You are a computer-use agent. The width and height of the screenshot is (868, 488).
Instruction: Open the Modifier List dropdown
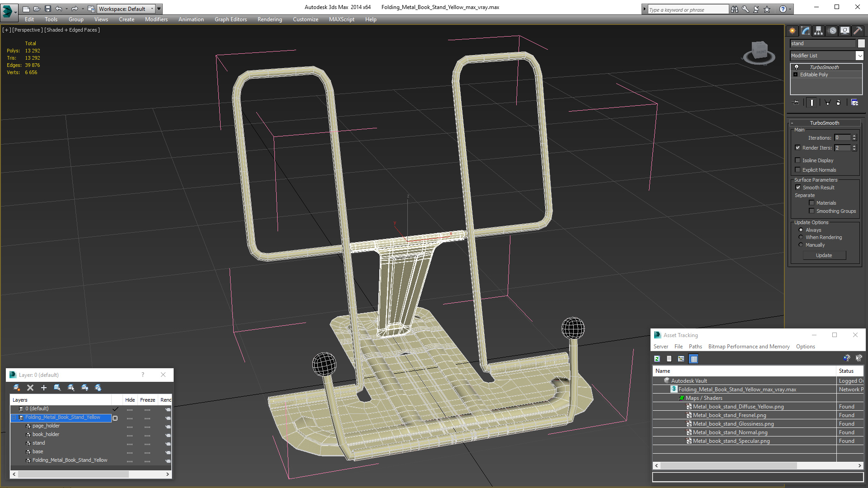859,56
